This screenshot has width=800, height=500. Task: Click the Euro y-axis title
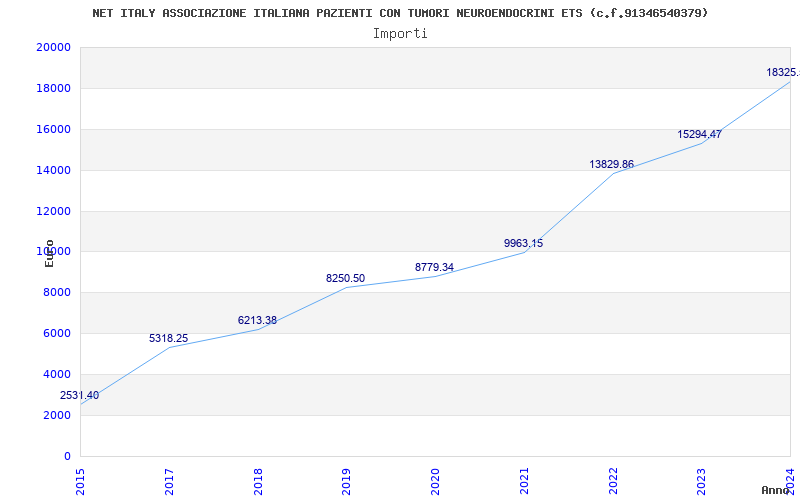click(x=49, y=253)
